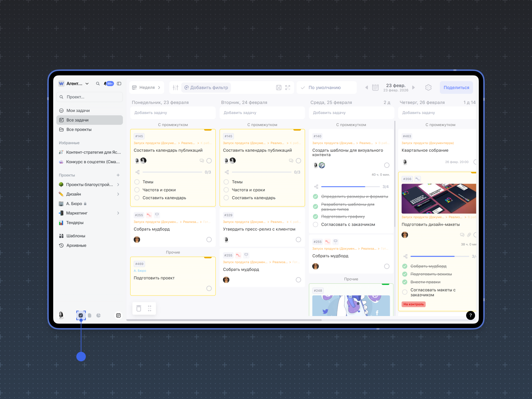The image size is (532, 399).
Task: Click the search magnifier icon in sidebar header
Action: tap(98, 84)
